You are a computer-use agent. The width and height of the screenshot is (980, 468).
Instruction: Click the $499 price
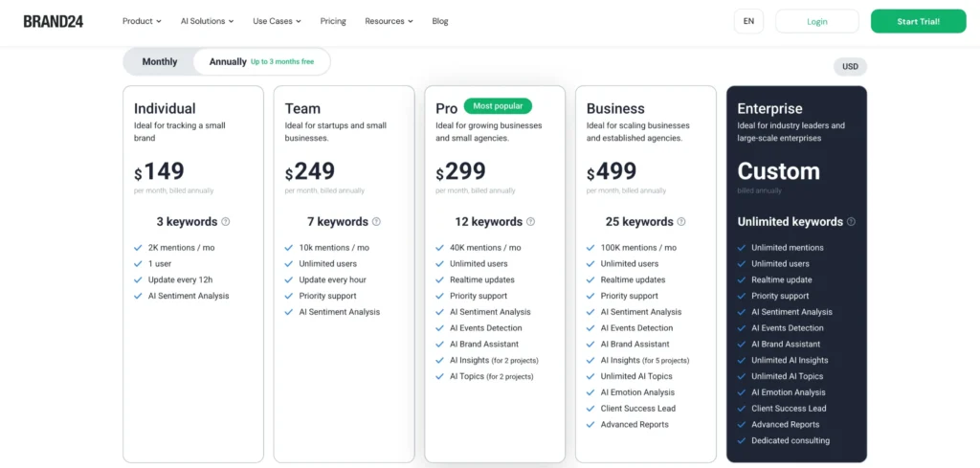[x=612, y=172]
